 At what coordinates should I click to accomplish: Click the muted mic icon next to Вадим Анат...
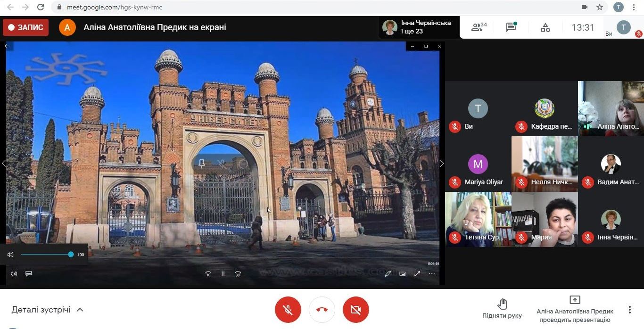[x=587, y=182]
